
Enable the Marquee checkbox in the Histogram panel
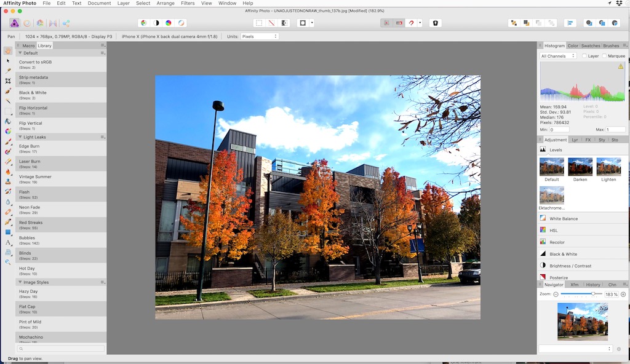605,56
